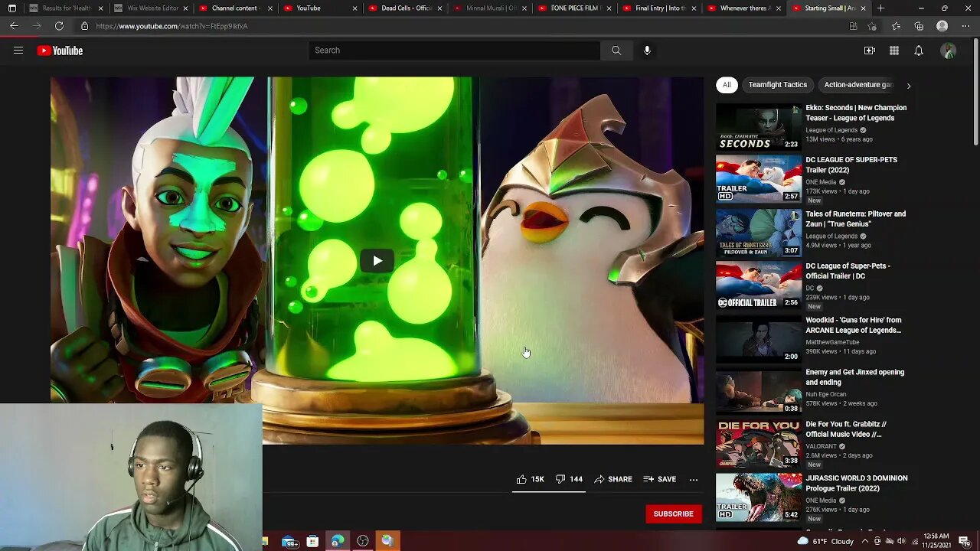
Task: Open DC LEAGUE OF SUPER-PETS Trailer (2022) title
Action: (x=851, y=165)
